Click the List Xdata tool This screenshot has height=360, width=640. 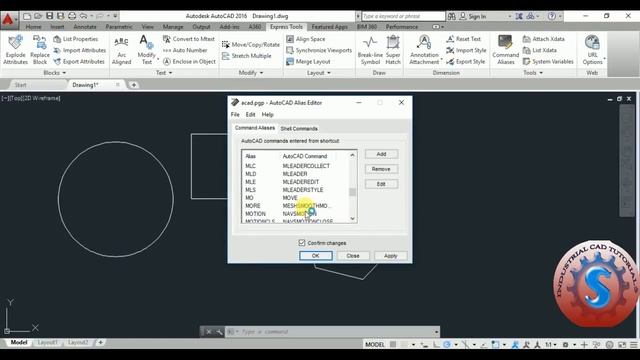tap(540, 50)
